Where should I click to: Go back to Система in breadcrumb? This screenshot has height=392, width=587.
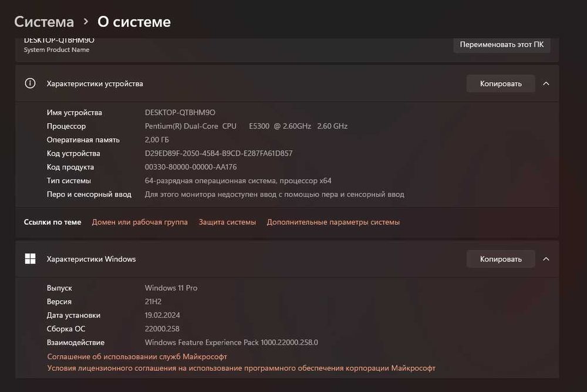(x=44, y=22)
